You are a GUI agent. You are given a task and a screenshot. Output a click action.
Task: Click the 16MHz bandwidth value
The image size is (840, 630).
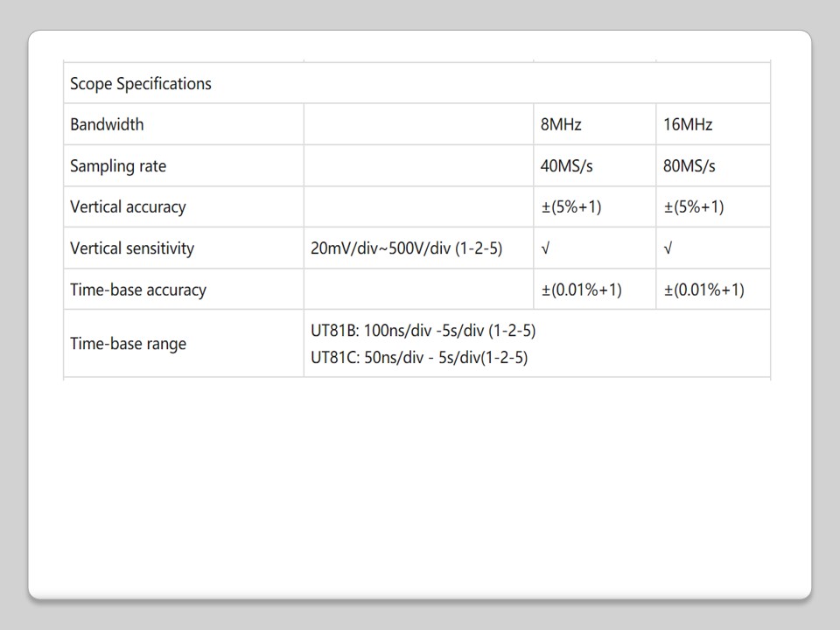688,124
